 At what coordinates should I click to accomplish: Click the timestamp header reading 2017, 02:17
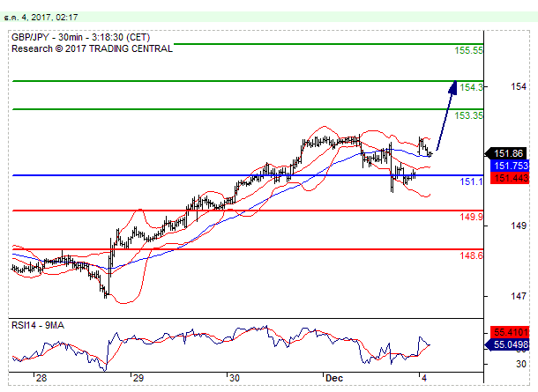tap(41, 17)
